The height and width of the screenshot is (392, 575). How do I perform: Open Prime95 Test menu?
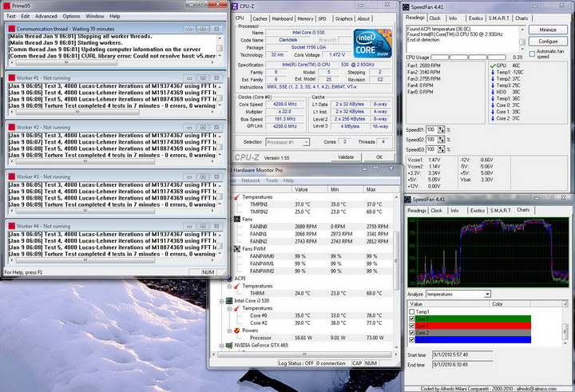click(11, 17)
